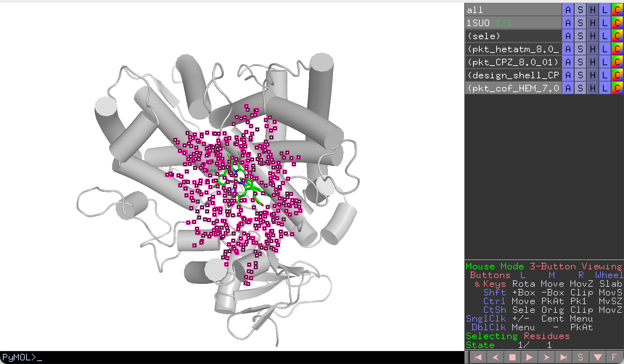The image size is (624, 364).
Task: Open Label menu for (sele)
Action: (x=605, y=36)
